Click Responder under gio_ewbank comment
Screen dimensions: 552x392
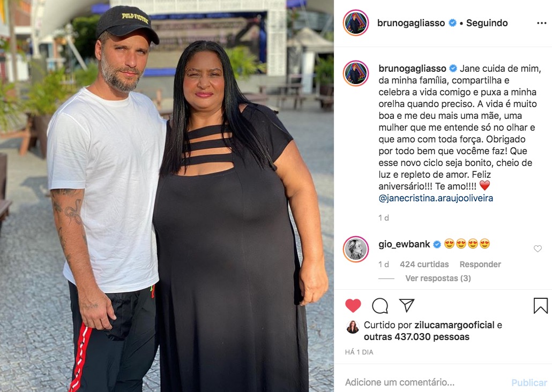point(480,264)
